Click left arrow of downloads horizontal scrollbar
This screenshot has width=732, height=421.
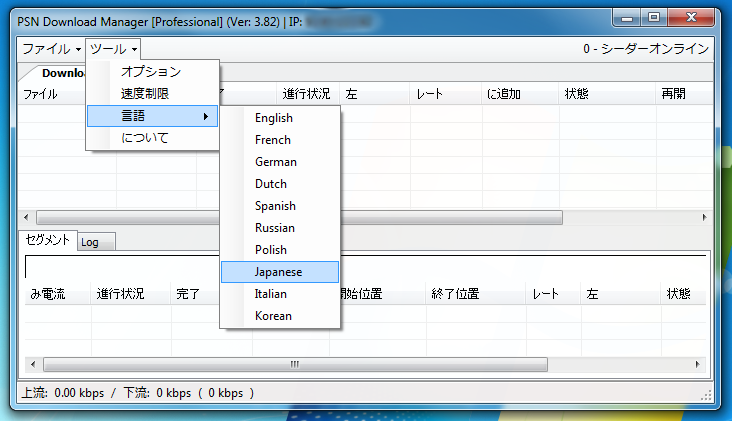pos(26,217)
